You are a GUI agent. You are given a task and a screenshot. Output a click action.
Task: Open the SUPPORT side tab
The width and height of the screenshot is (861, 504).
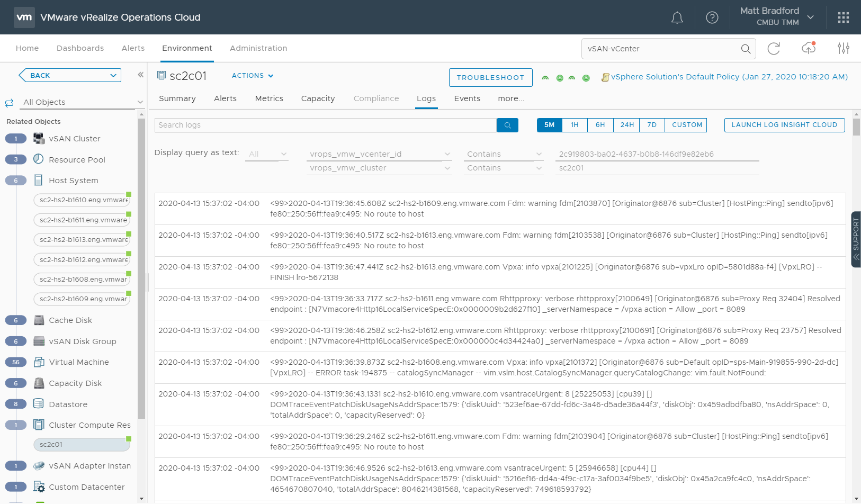click(x=856, y=239)
